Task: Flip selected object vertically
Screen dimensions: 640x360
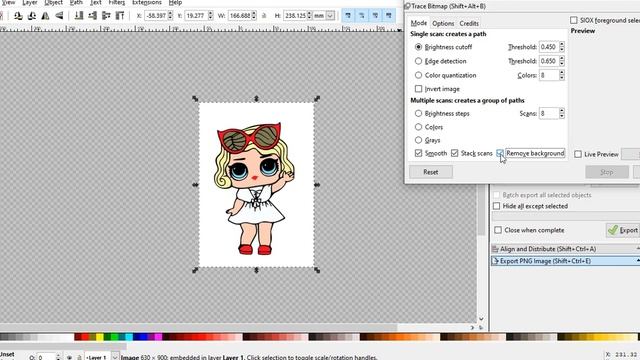Action: coord(59,16)
